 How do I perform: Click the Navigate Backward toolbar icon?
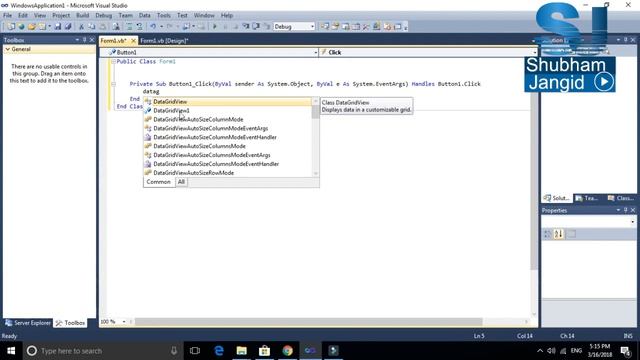[x=186, y=27]
